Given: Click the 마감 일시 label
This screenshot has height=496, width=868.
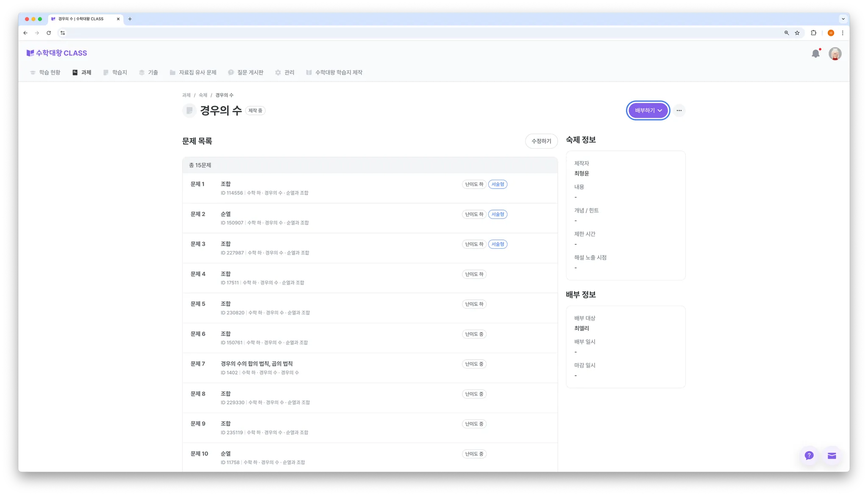Looking at the screenshot, I should (x=585, y=365).
